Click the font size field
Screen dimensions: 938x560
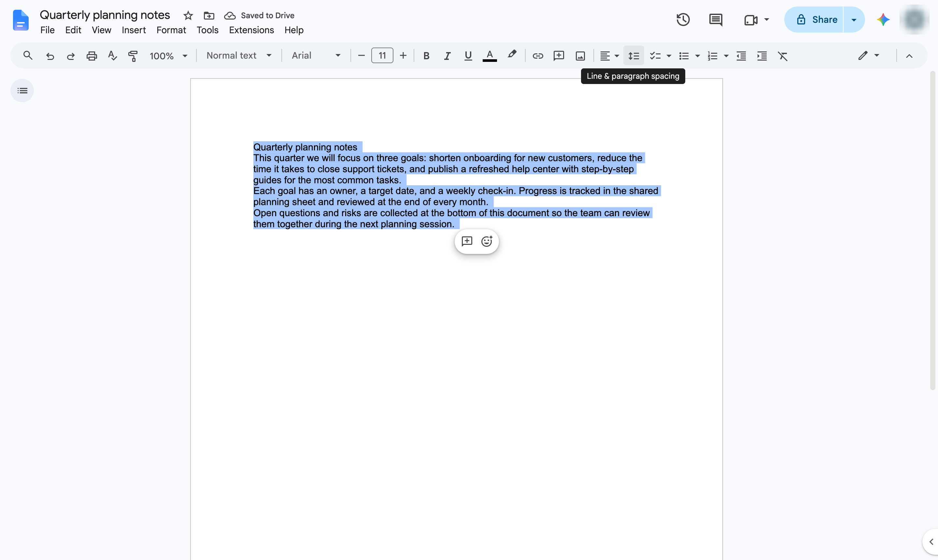[382, 56]
